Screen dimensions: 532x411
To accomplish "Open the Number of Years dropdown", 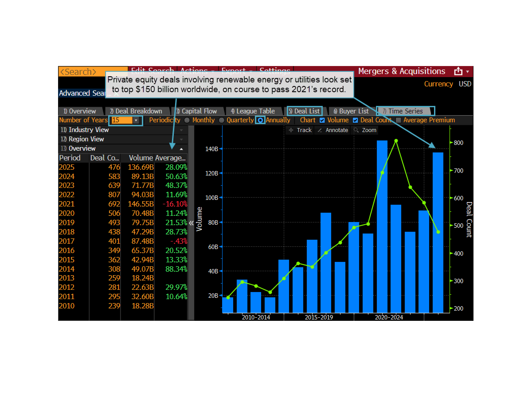I will coord(136,120).
